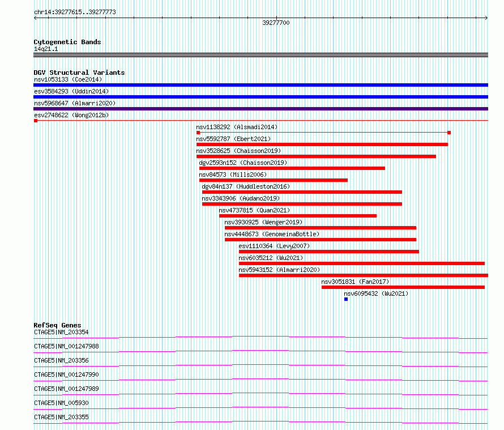Click the red bar under dgv84n137
Image resolution: width=504 pixels, height=430 pixels.
pyautogui.click(x=302, y=192)
